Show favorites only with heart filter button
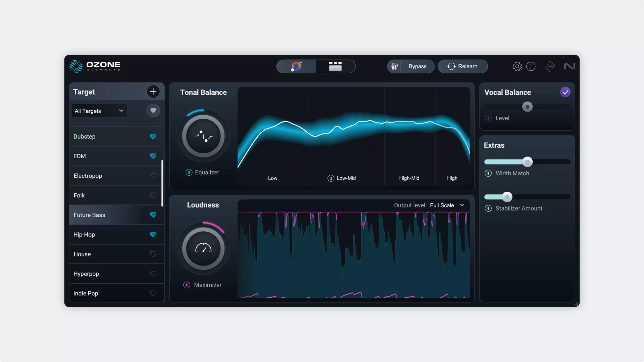This screenshot has width=644, height=362. pyautogui.click(x=153, y=111)
